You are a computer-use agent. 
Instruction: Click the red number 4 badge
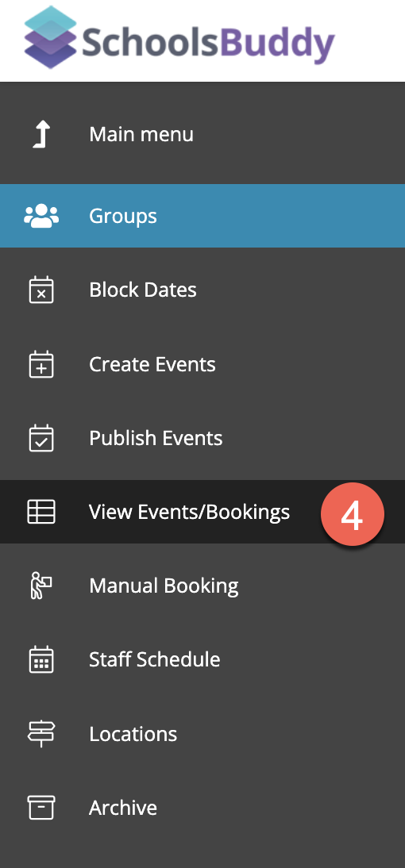353,515
